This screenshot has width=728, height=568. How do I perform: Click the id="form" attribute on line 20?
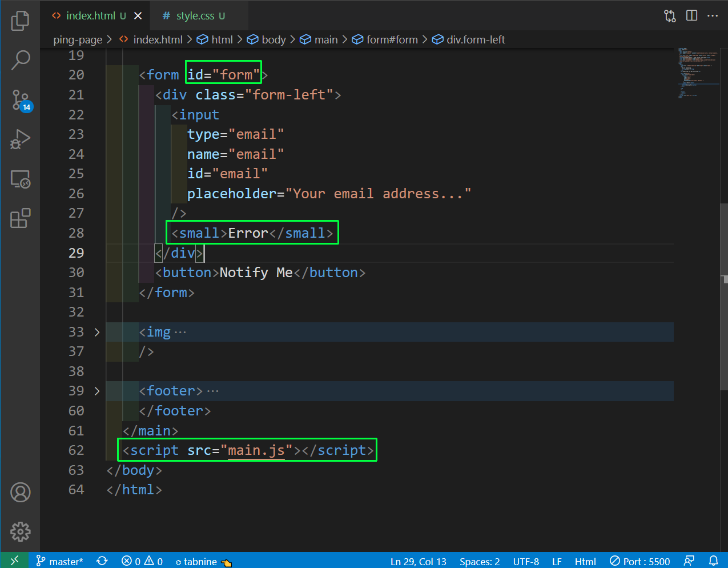point(224,75)
